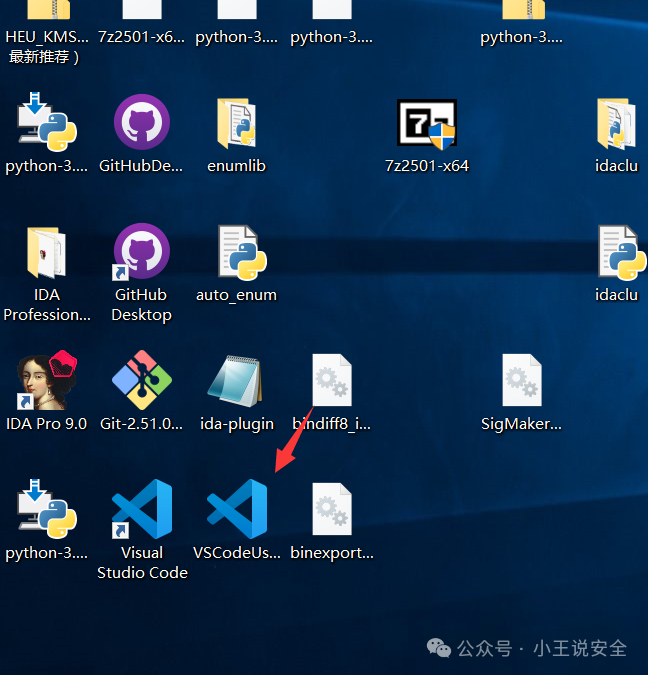Click the bindiff8_i... file icon
Viewport: 648px width, 675px height.
click(332, 380)
